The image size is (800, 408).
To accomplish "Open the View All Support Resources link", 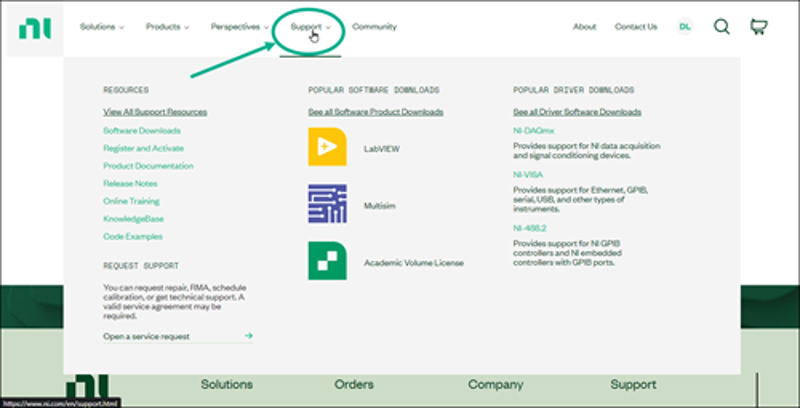I will tap(155, 112).
